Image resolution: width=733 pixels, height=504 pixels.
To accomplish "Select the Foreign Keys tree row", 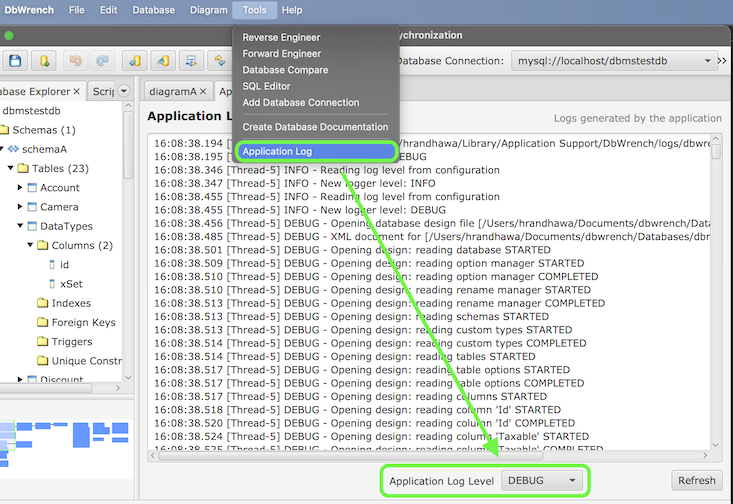I will (x=76, y=322).
